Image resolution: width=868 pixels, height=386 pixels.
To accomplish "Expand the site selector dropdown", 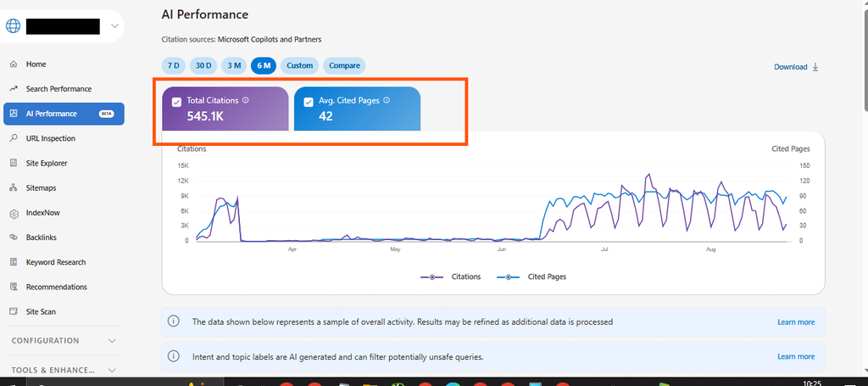I will pyautogui.click(x=114, y=26).
